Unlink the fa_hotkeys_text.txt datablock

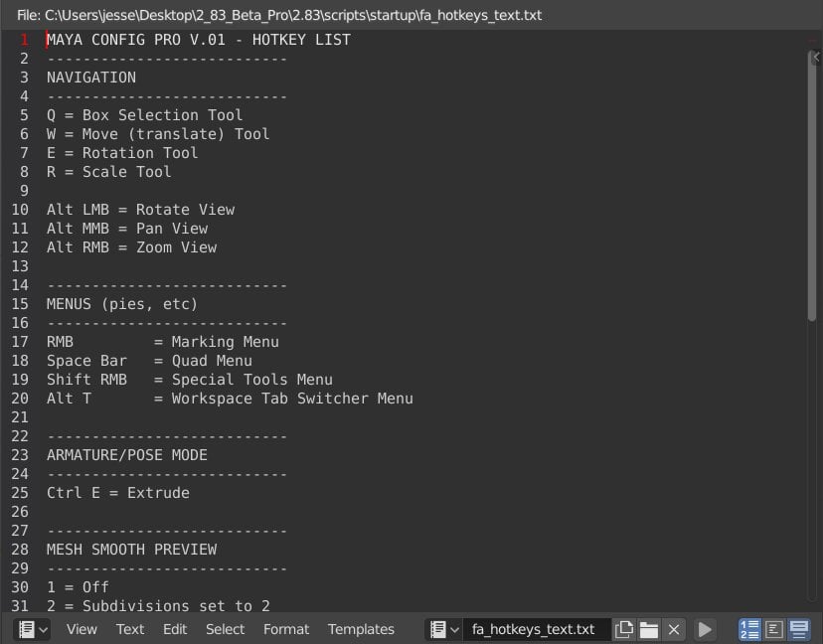674,629
